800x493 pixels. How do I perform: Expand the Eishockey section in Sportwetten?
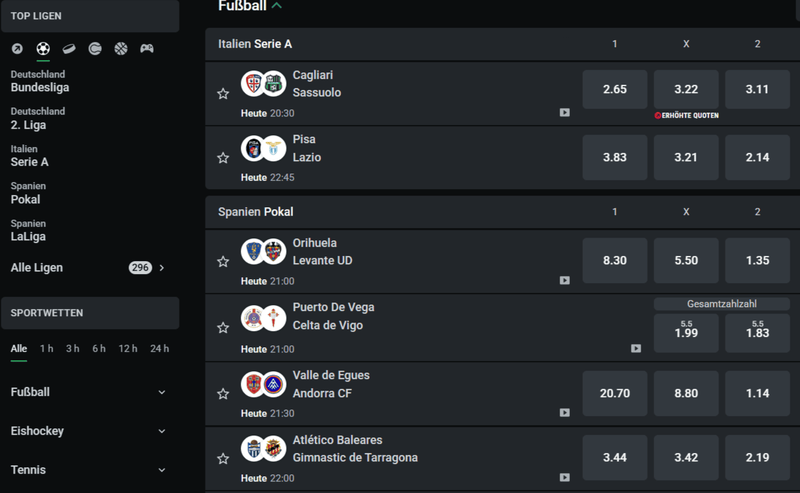click(162, 431)
